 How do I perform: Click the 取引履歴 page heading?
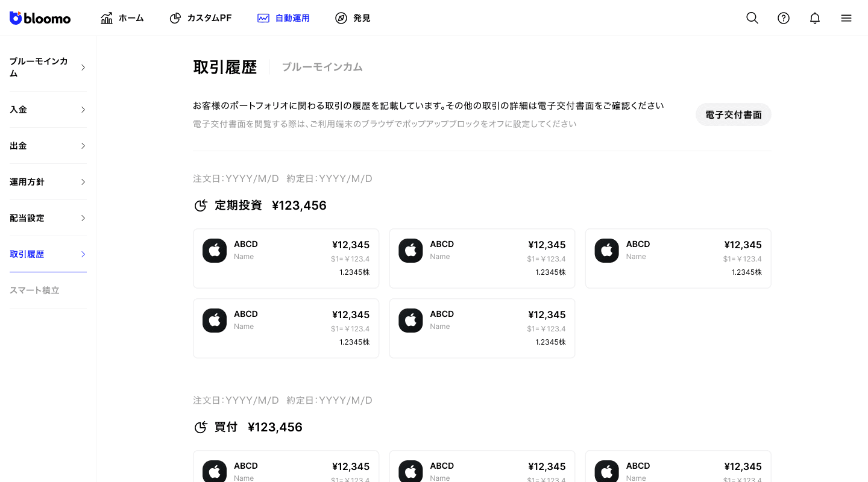225,67
